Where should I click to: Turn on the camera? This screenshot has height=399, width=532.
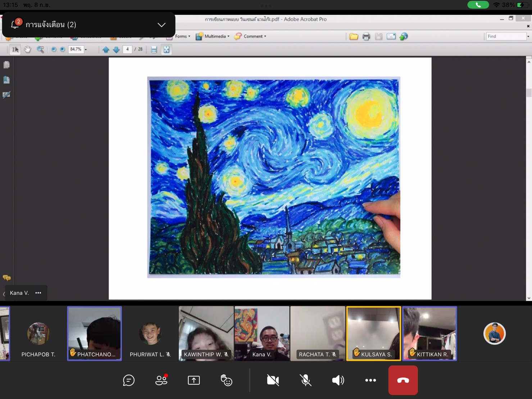273,380
